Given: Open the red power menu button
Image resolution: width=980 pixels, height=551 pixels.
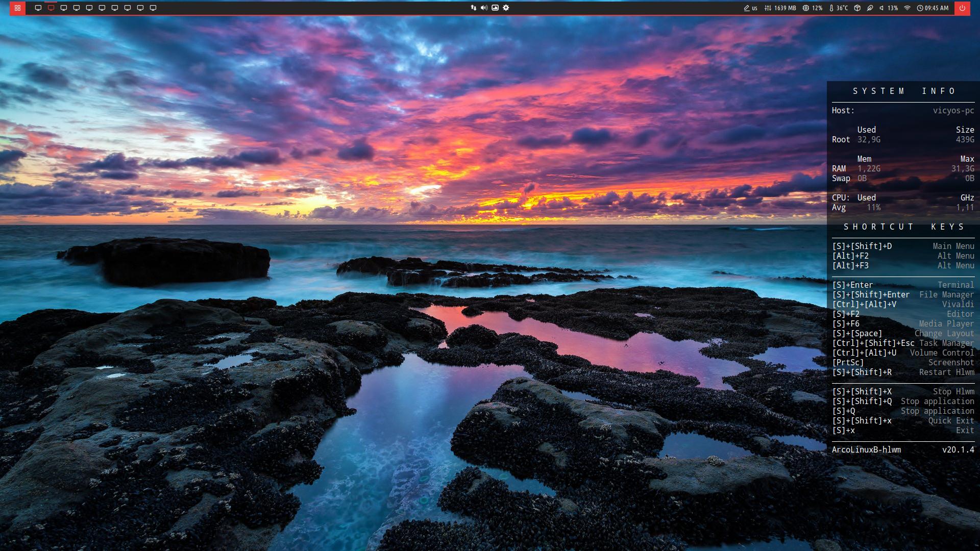Looking at the screenshot, I should point(962,8).
